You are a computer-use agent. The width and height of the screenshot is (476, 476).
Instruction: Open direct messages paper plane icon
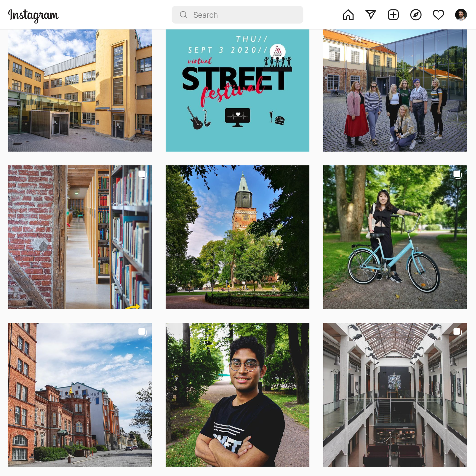click(x=371, y=15)
